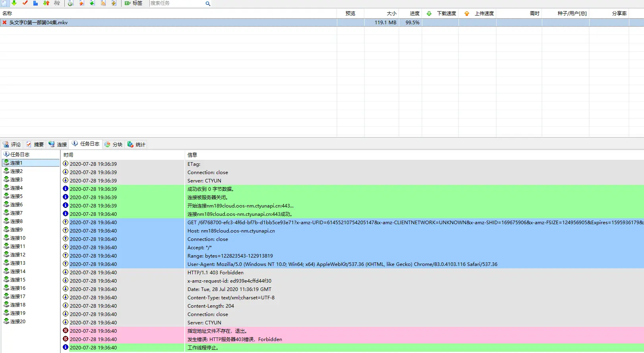Select the 任务日志 root tree node
This screenshot has width=644, height=353.
coord(16,154)
